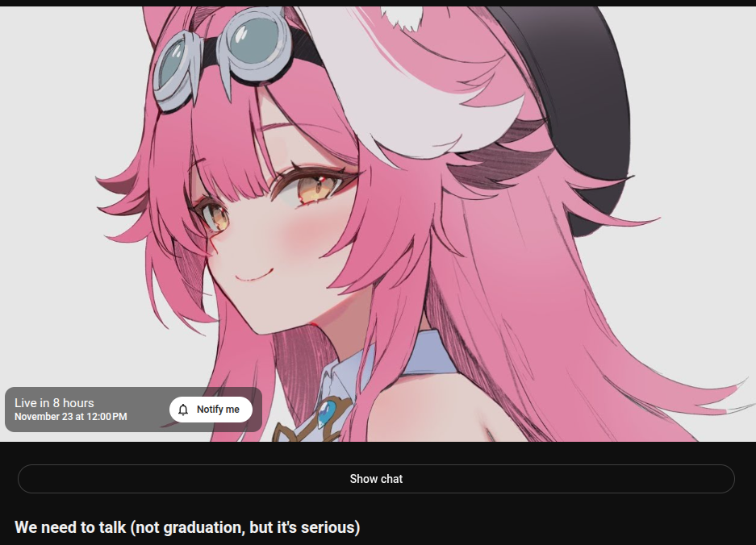Click the 'Live in 8 hours' text

pos(55,403)
